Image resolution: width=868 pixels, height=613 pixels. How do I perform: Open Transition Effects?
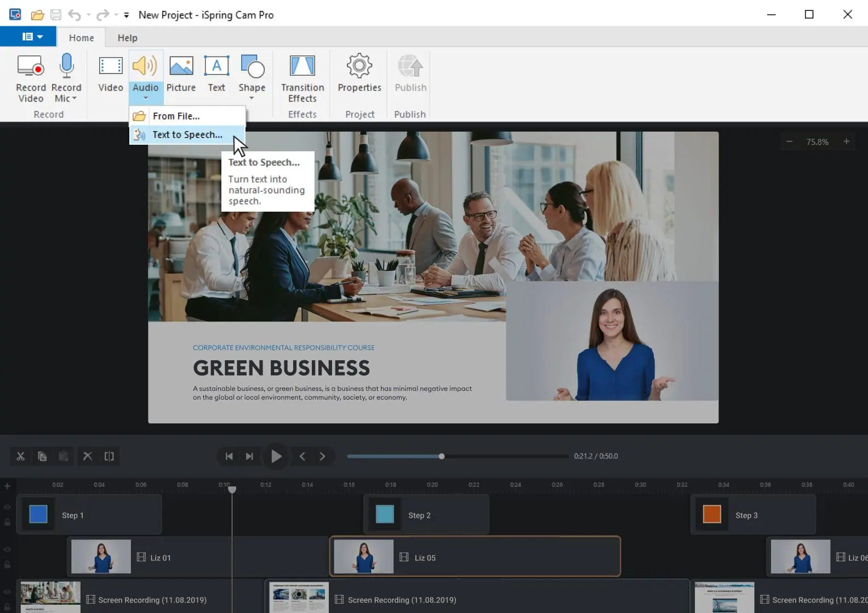(x=302, y=66)
